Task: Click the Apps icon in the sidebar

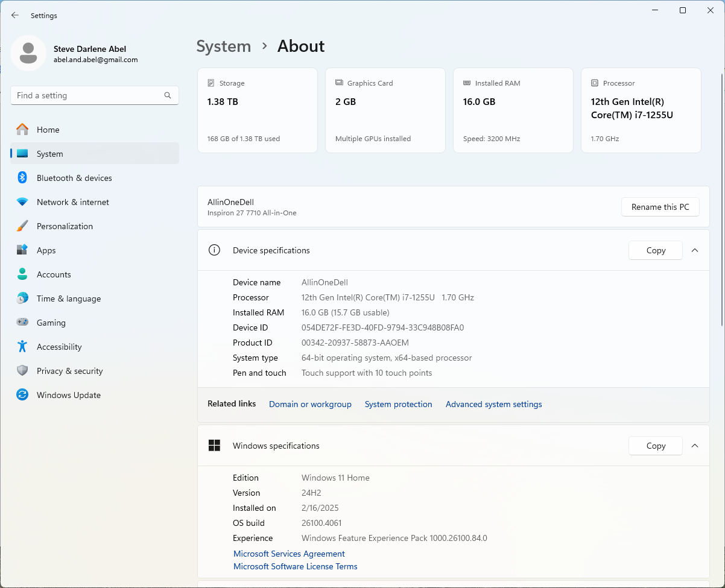Action: click(22, 250)
